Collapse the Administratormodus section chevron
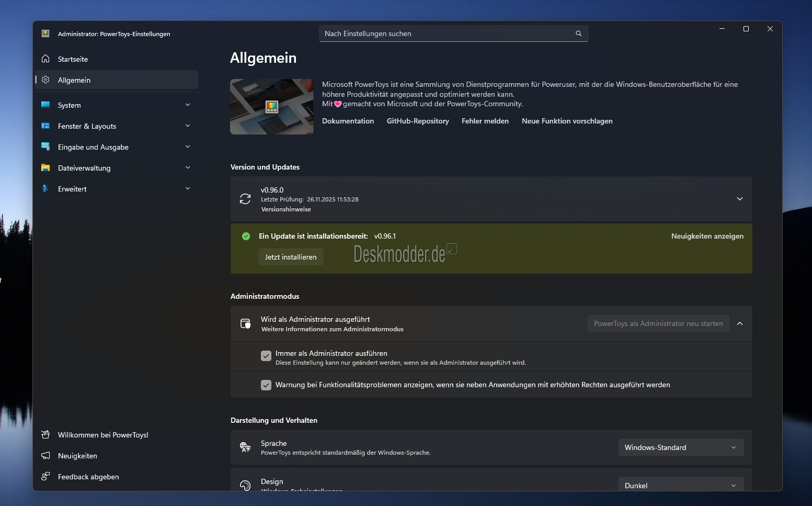Screen dimensions: 812x506 click(739, 323)
